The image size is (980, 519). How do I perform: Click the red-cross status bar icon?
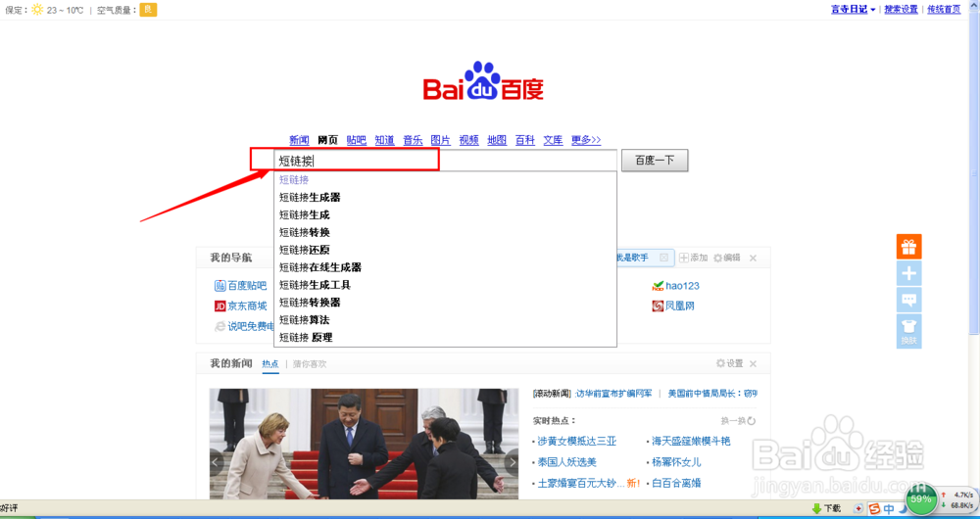(x=858, y=509)
